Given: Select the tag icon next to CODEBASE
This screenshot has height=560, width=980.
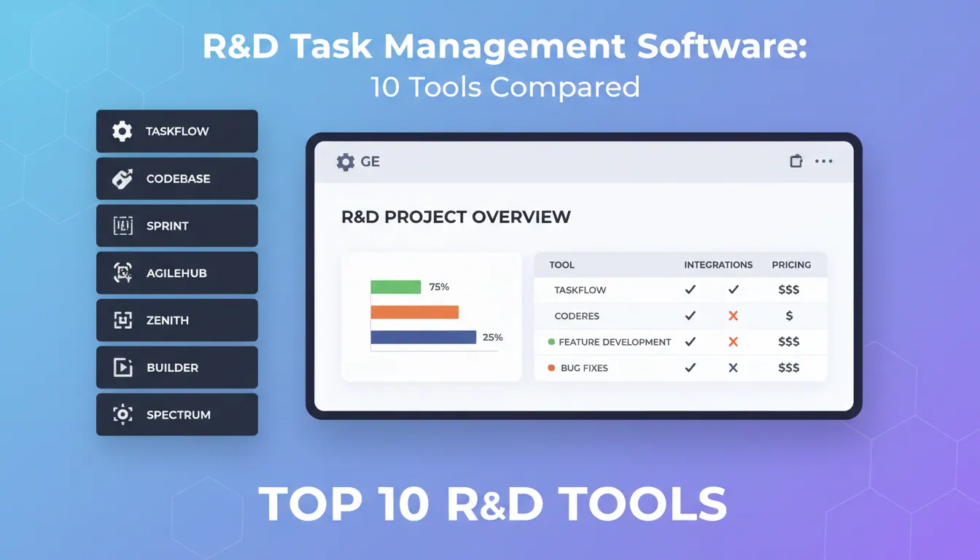Looking at the screenshot, I should tap(122, 179).
